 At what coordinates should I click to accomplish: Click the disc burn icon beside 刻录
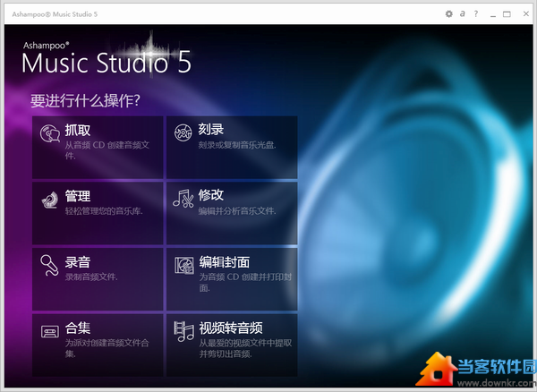183,132
